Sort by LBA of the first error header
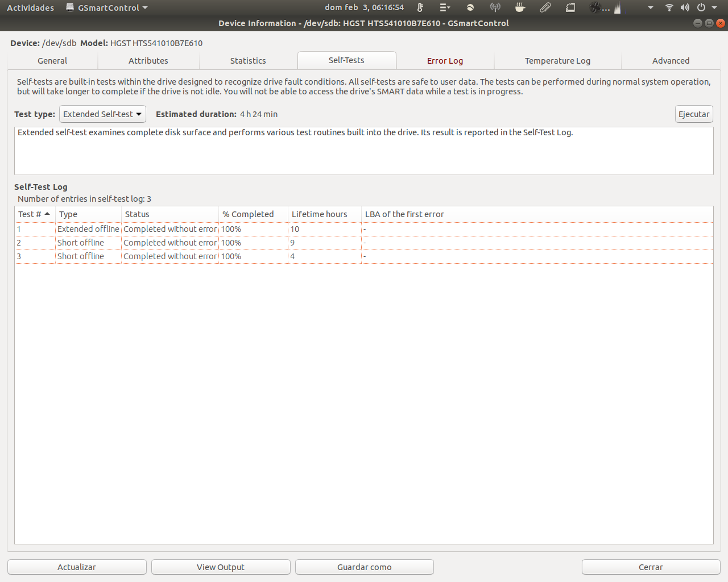The image size is (728, 582). coord(537,214)
